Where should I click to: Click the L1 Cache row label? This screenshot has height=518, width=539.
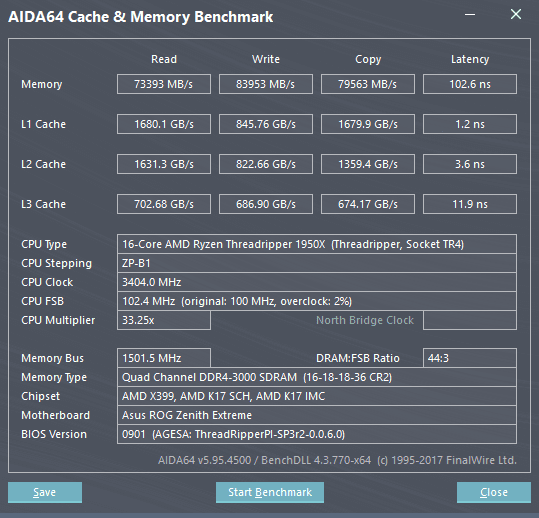(43, 124)
